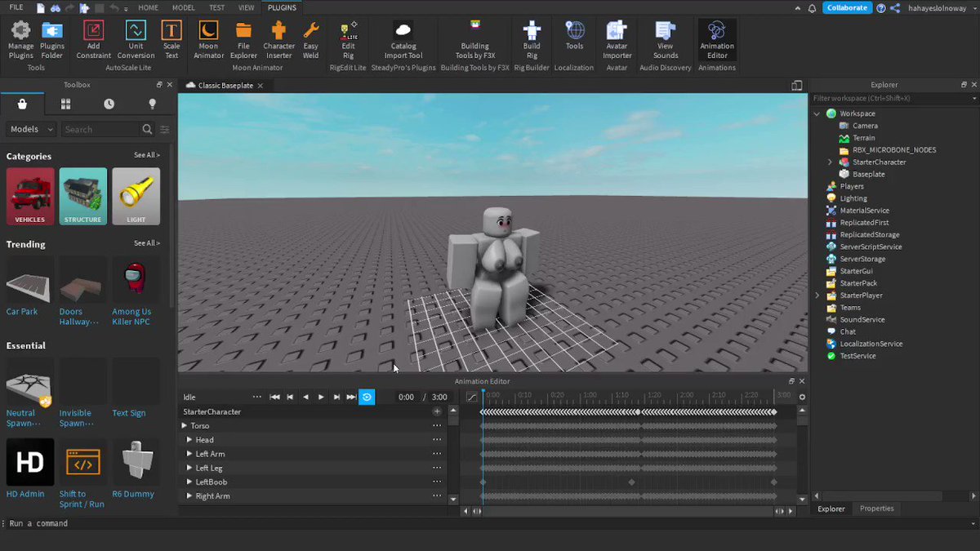Play the animation forward
980x551 pixels.
tap(321, 397)
